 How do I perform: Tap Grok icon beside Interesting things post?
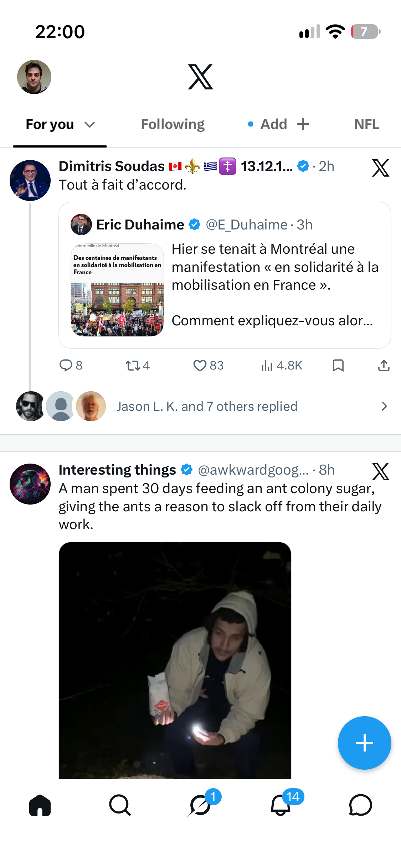[380, 471]
